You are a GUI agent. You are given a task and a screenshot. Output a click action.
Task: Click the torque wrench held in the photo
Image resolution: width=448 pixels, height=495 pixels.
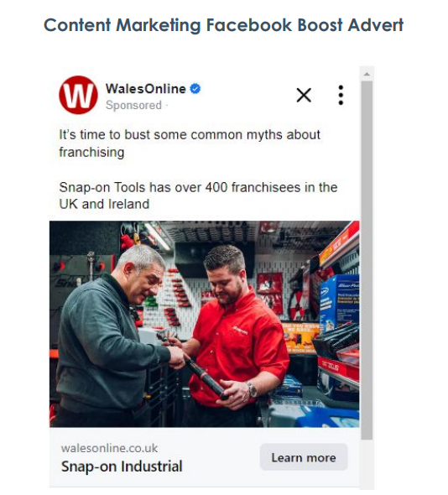click(204, 378)
